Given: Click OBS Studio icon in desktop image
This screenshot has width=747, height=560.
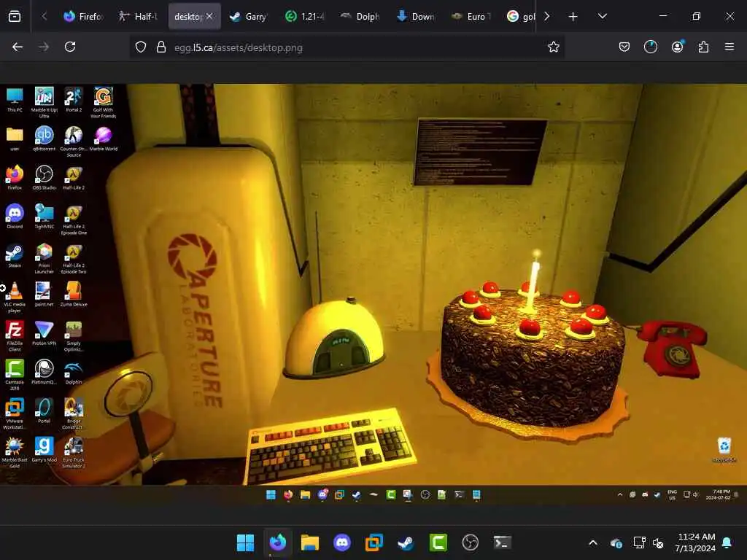Looking at the screenshot, I should click(x=44, y=177).
